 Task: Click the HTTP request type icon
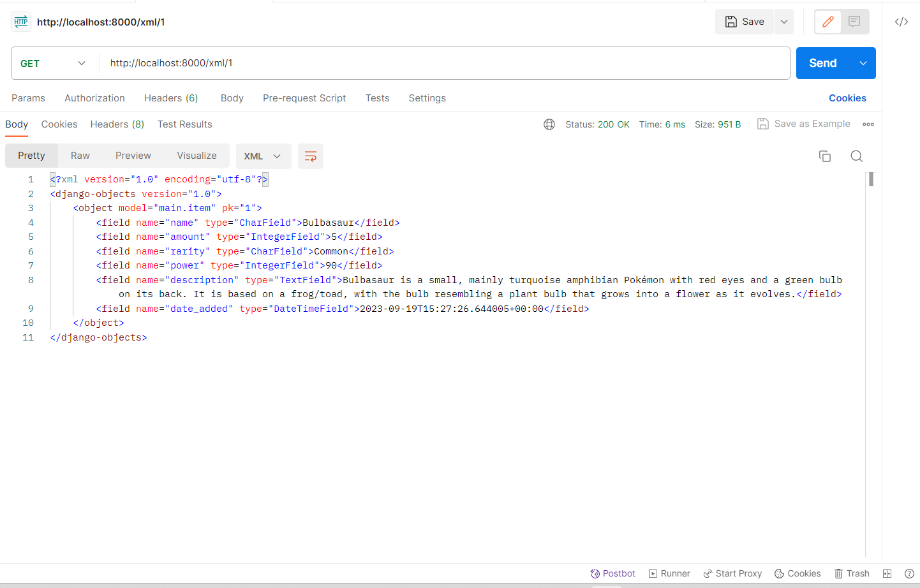pos(21,22)
